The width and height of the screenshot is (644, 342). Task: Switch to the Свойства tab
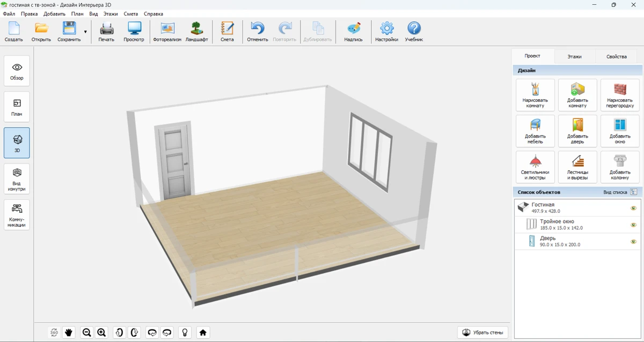pos(616,56)
